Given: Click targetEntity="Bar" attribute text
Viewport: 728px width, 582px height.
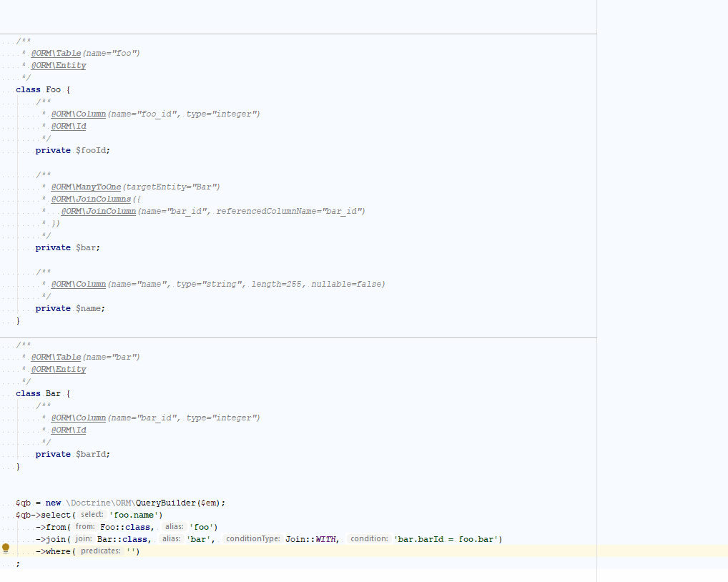Looking at the screenshot, I should 172,187.
